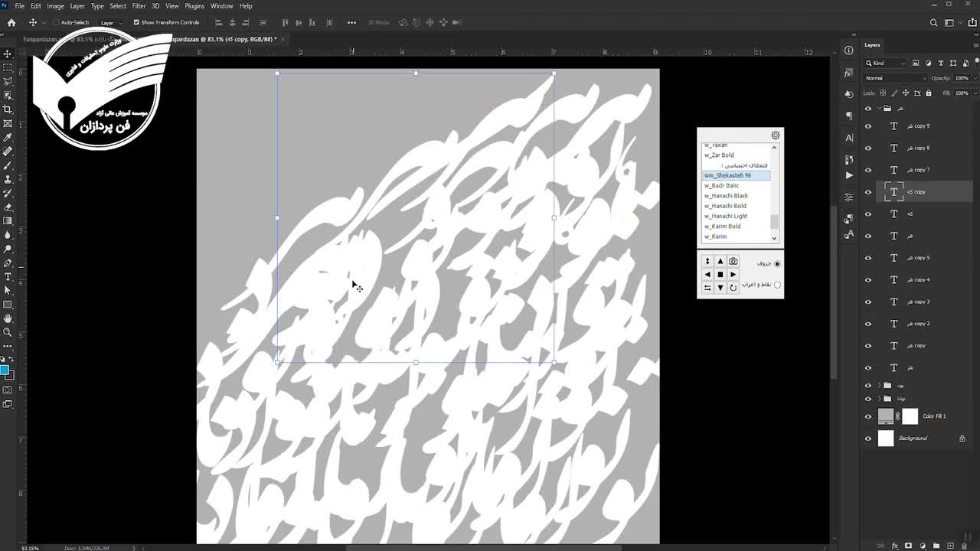Open the Plugins menu
The width and height of the screenshot is (980, 551).
coord(194,6)
